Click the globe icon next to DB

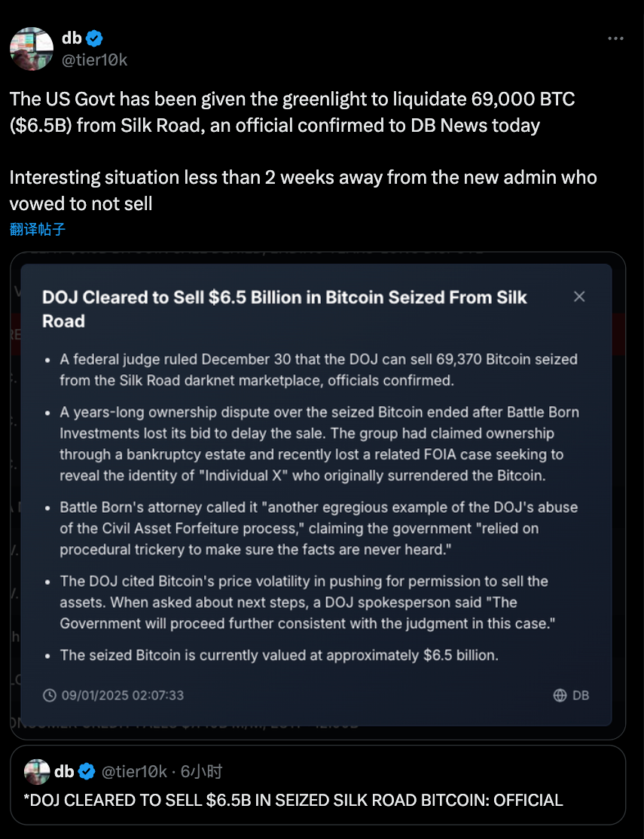[x=560, y=695]
